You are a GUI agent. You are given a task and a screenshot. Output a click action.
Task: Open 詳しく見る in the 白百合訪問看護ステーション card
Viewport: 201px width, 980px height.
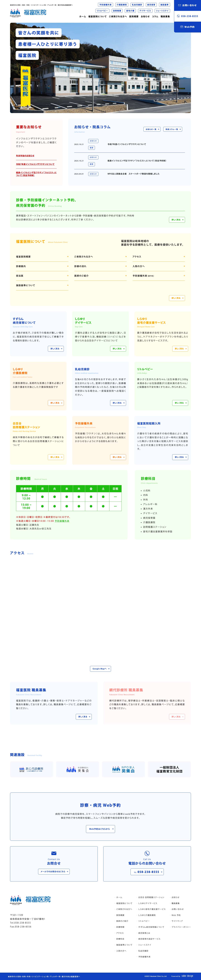point(56,457)
